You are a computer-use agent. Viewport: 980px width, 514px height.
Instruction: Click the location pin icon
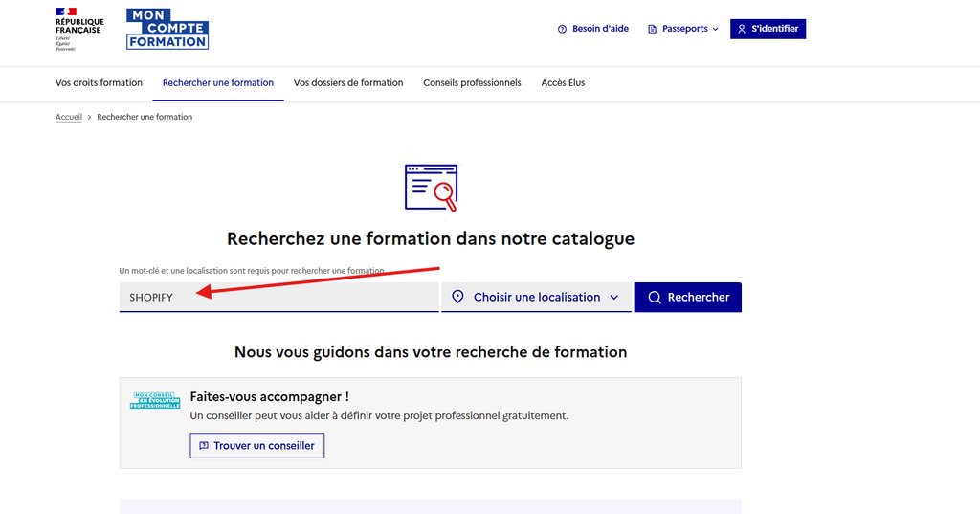click(x=457, y=297)
